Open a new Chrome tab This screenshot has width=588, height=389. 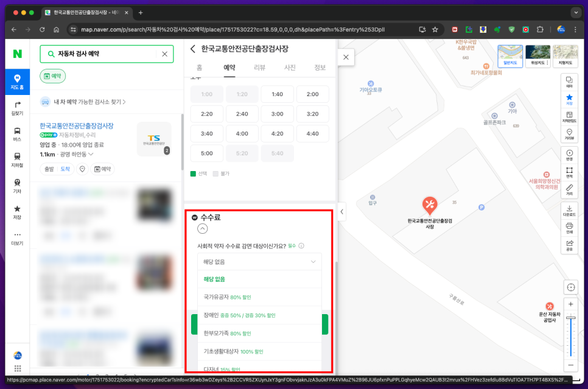click(x=141, y=13)
